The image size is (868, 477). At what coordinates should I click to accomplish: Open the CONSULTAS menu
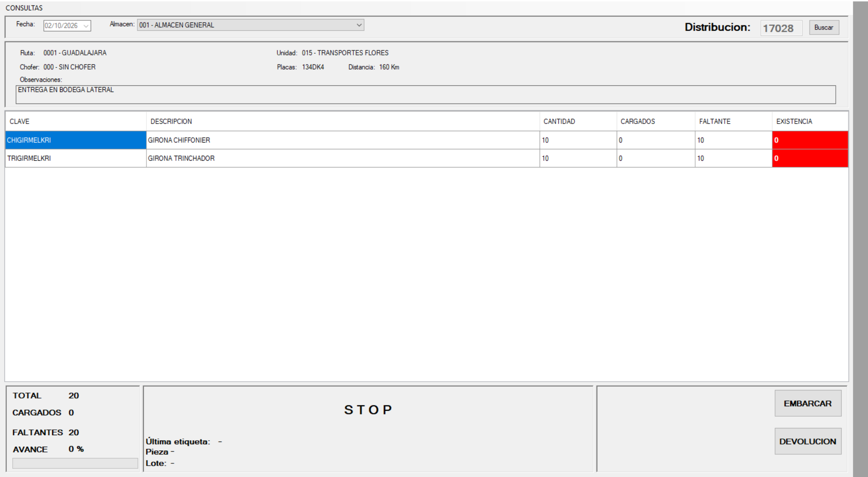24,8
